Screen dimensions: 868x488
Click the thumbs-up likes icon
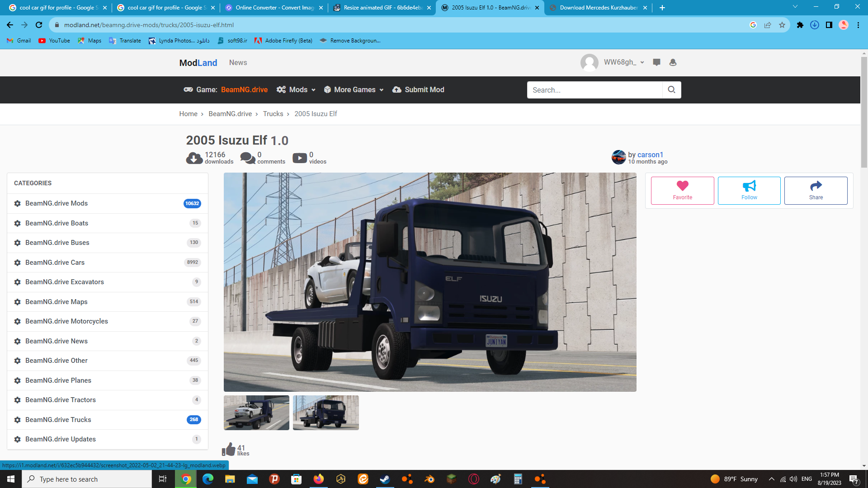point(229,449)
